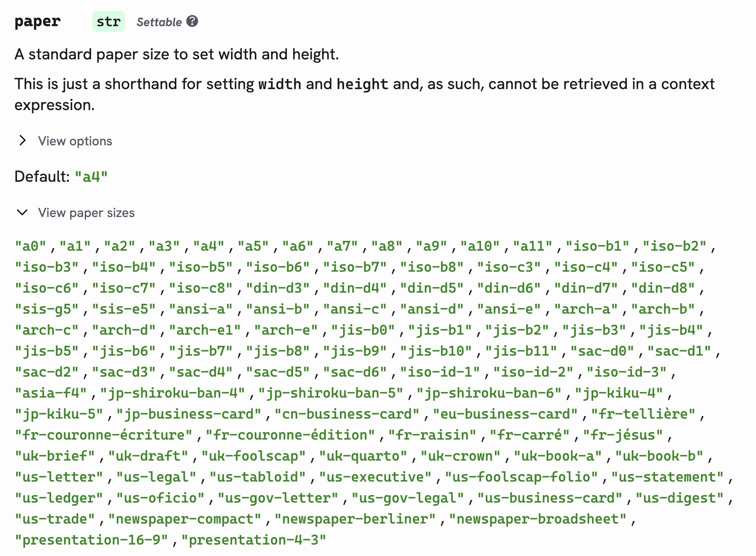Click the "uk-foolscap" paper size
Viewport: 756px width, 556px height.
point(254,456)
